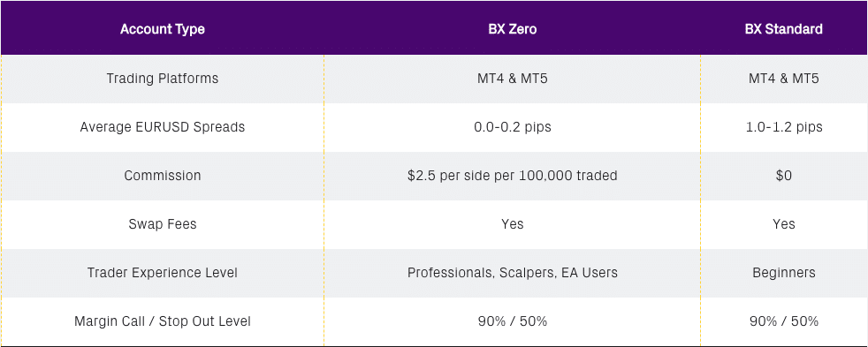The width and height of the screenshot is (868, 347).
Task: Select the BX Zero column header
Action: (x=512, y=29)
